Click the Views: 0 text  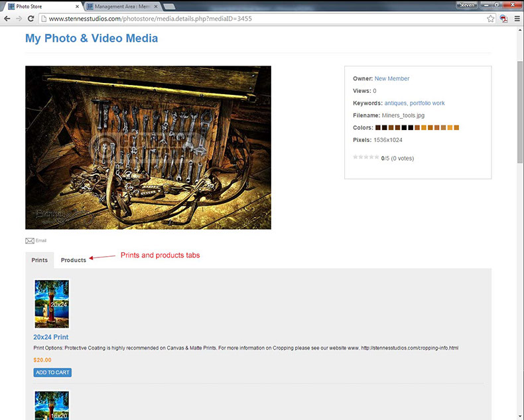365,91
